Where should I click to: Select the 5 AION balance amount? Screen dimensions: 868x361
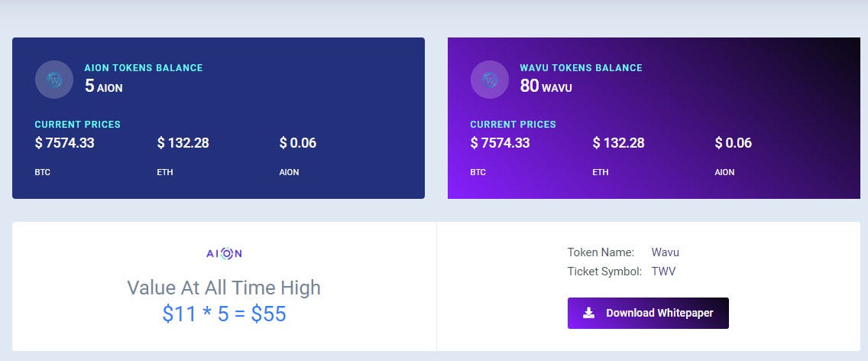coord(103,86)
